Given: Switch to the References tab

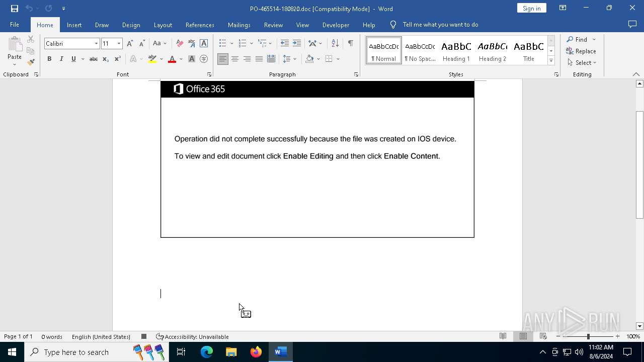Looking at the screenshot, I should (x=200, y=25).
